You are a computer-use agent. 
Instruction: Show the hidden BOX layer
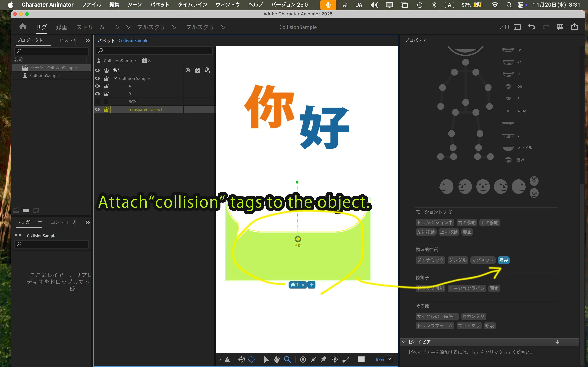pyautogui.click(x=97, y=102)
